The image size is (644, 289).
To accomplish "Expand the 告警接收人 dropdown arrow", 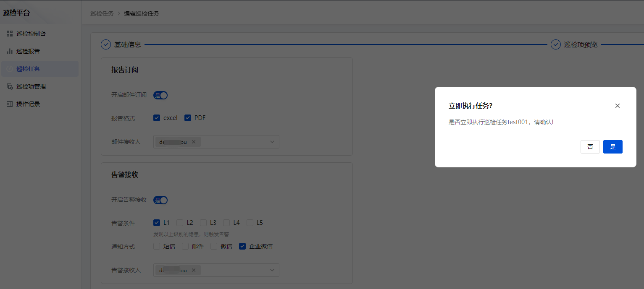I will point(272,270).
